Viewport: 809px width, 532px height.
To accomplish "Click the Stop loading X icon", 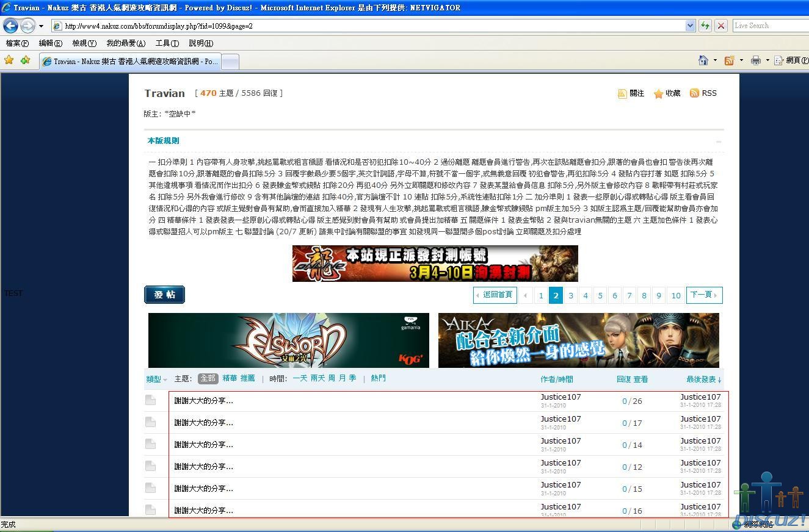I will pyautogui.click(x=721, y=26).
